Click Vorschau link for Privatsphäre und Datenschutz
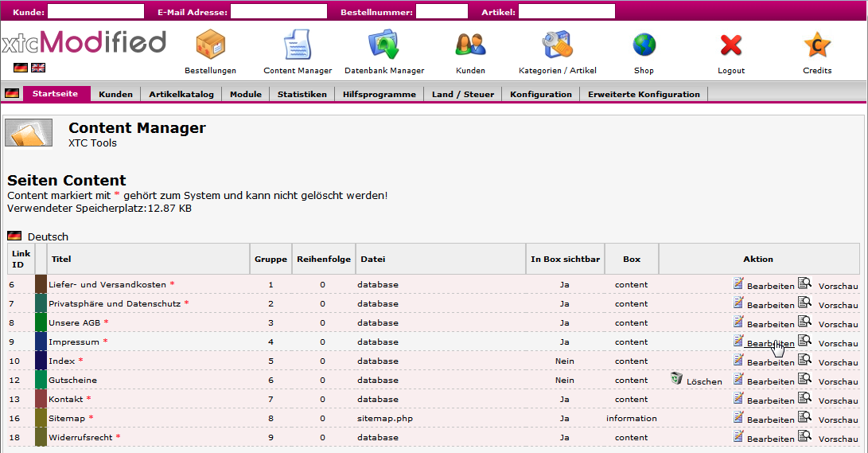 click(838, 305)
